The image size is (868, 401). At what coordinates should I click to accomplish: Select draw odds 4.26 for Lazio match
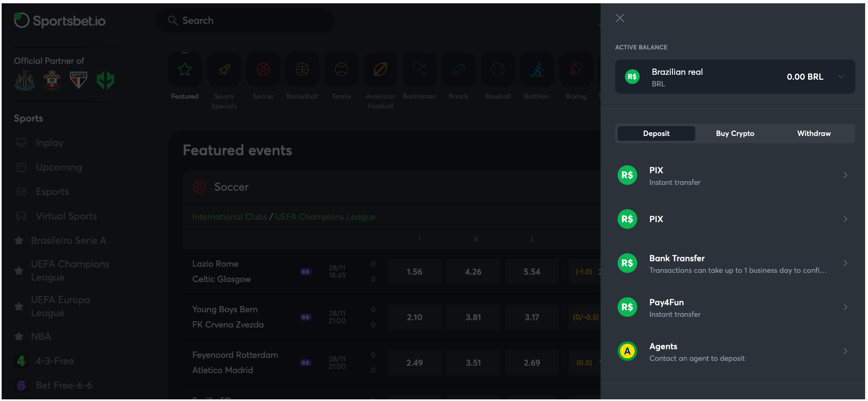click(473, 272)
